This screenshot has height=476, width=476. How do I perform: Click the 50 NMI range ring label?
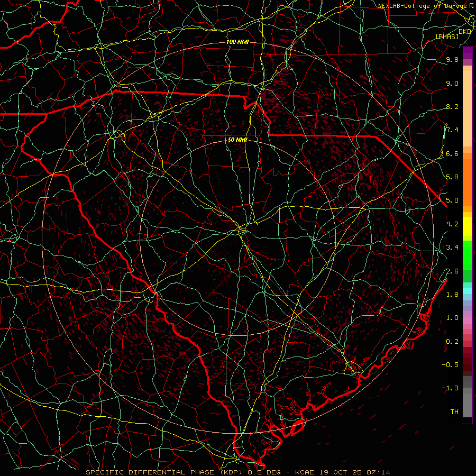click(237, 140)
